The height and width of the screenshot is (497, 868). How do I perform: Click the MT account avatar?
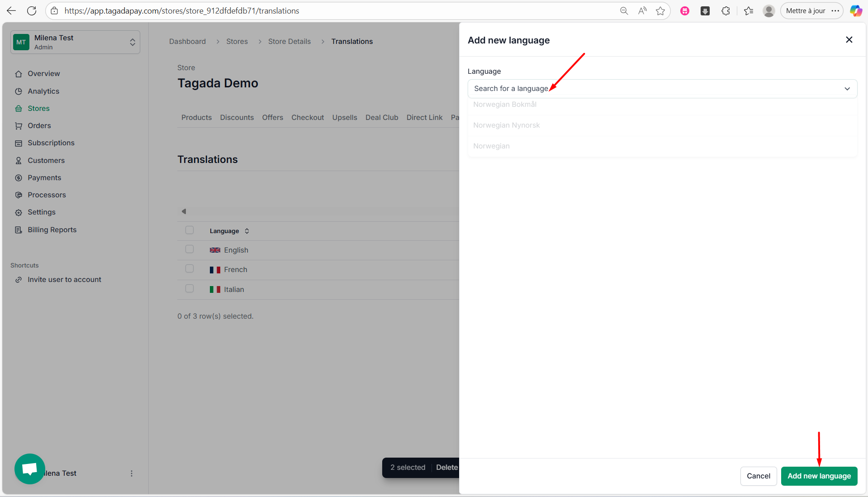tap(21, 42)
